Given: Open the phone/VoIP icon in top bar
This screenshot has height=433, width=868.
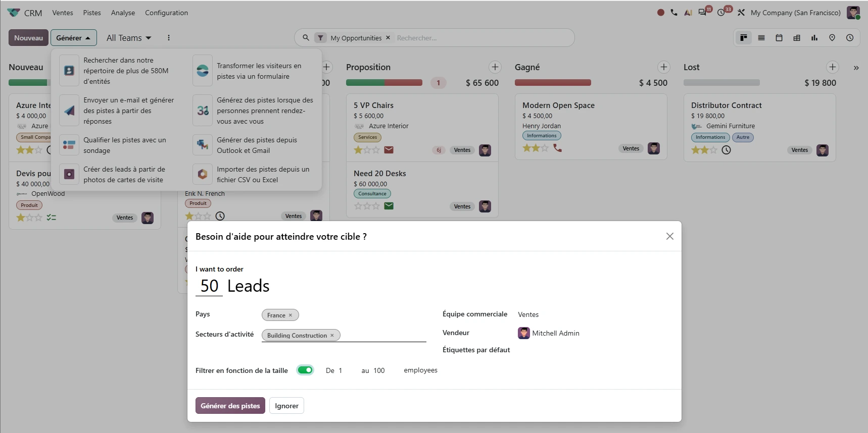Looking at the screenshot, I should click(674, 13).
